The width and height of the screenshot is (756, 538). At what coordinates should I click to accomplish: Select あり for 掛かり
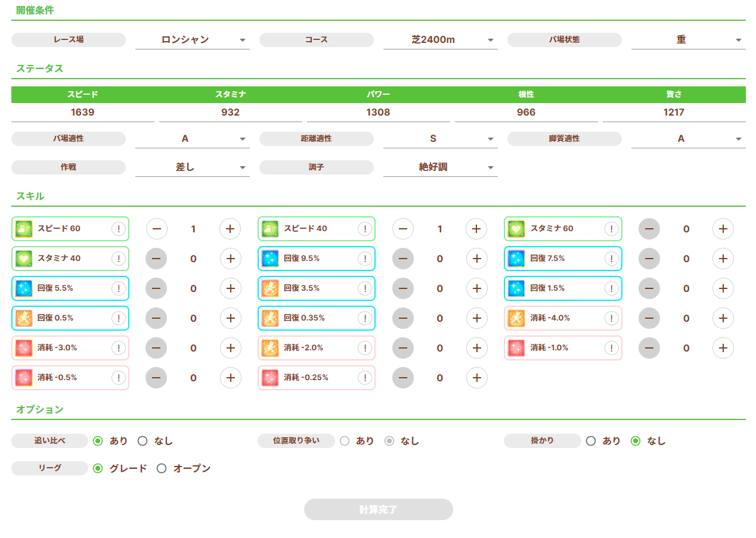[591, 441]
